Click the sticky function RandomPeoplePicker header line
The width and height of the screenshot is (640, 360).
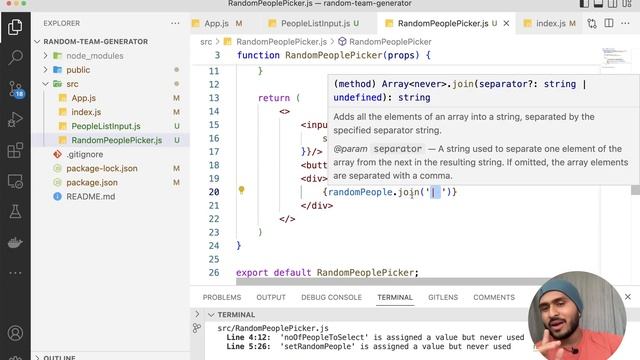333,55
